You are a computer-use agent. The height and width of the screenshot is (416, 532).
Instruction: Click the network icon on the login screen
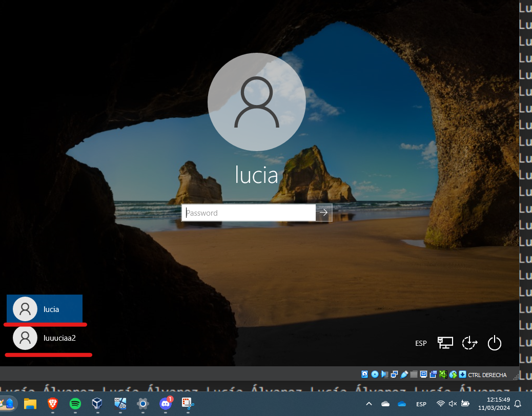coord(445,343)
